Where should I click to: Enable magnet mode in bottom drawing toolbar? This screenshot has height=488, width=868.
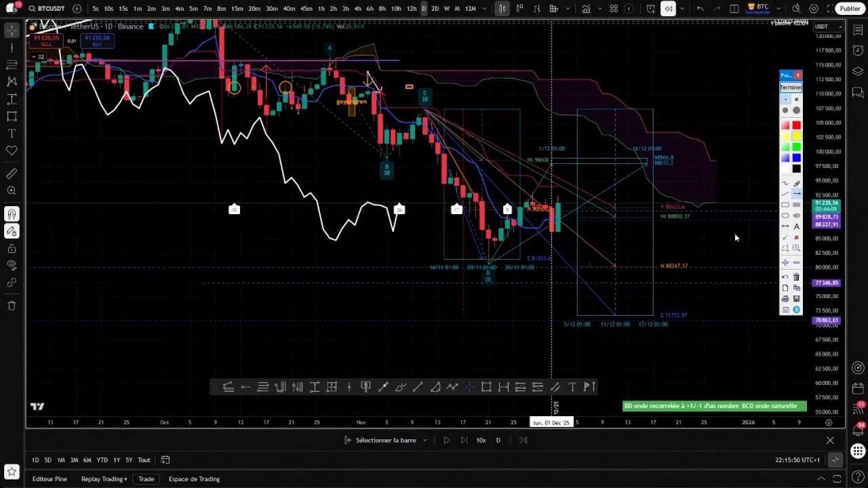coord(469,386)
